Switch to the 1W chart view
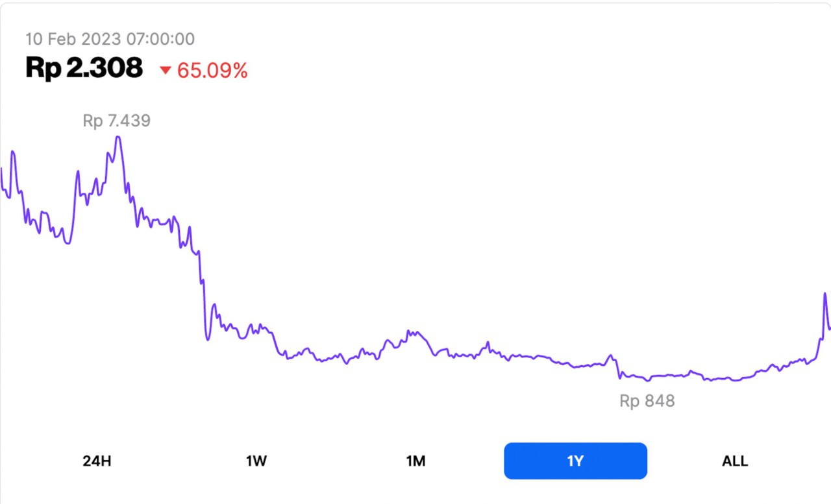Screen dimensions: 831x504 (x=256, y=461)
